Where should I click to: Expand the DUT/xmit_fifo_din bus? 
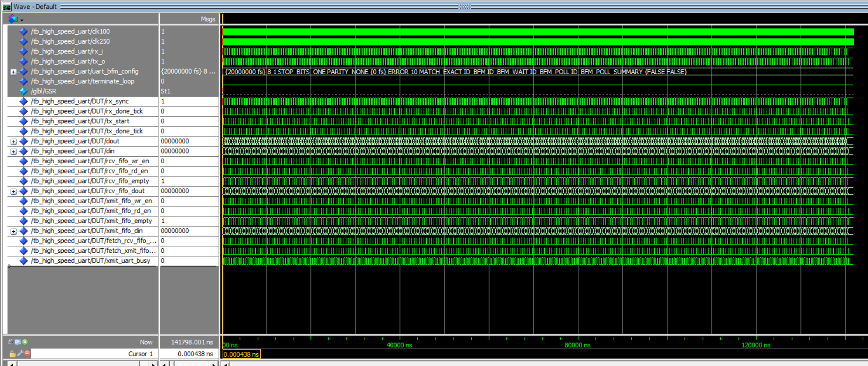14,231
